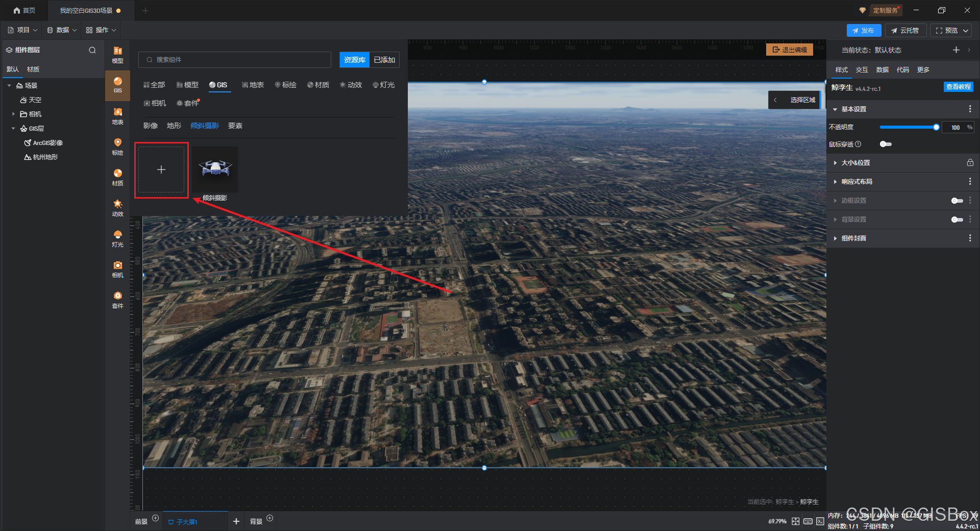The height and width of the screenshot is (531, 980).
Task: Collapse the 场景 tree node
Action: tap(9, 85)
